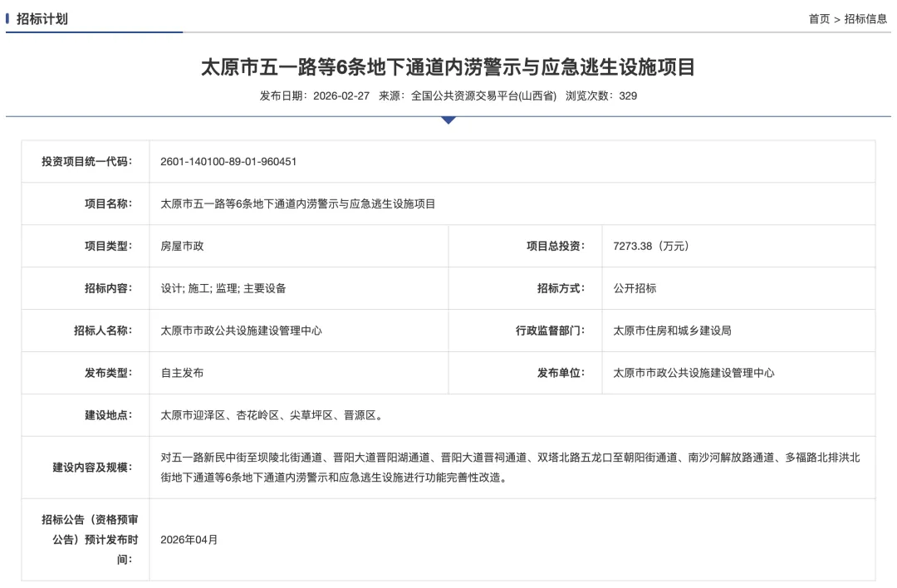Select project code 2601-140100-89-01-960451
This screenshot has width=897, height=588.
[228, 161]
